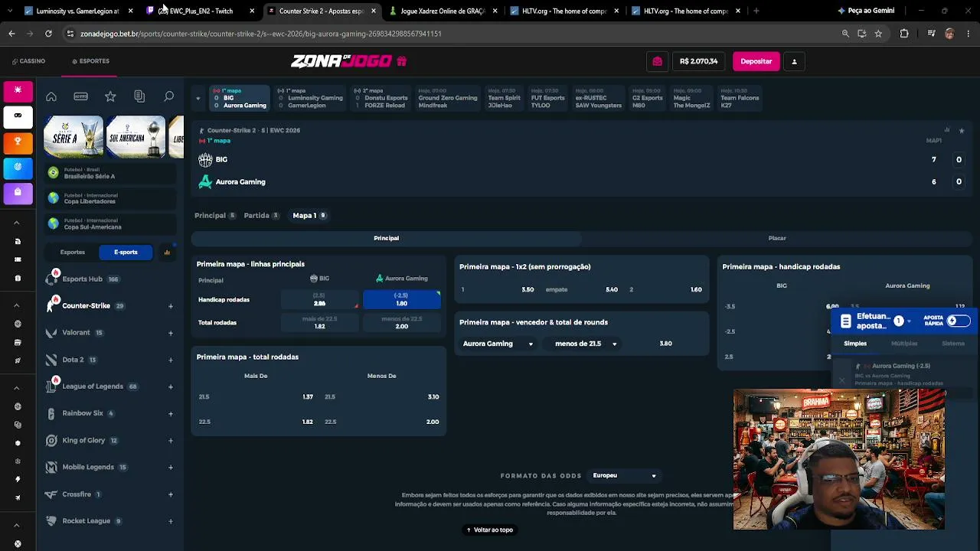
Task: Open the Donstu Esports vs FORZE Reload match
Action: pos(381,98)
